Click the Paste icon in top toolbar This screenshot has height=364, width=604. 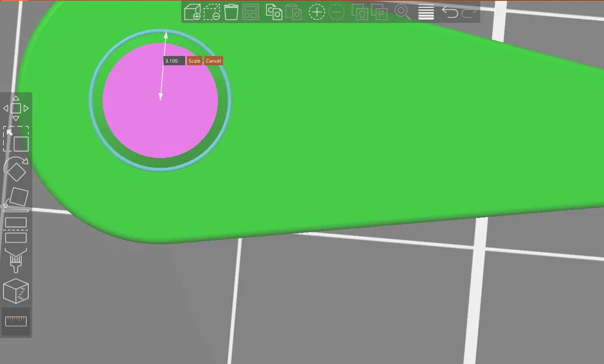[293, 12]
